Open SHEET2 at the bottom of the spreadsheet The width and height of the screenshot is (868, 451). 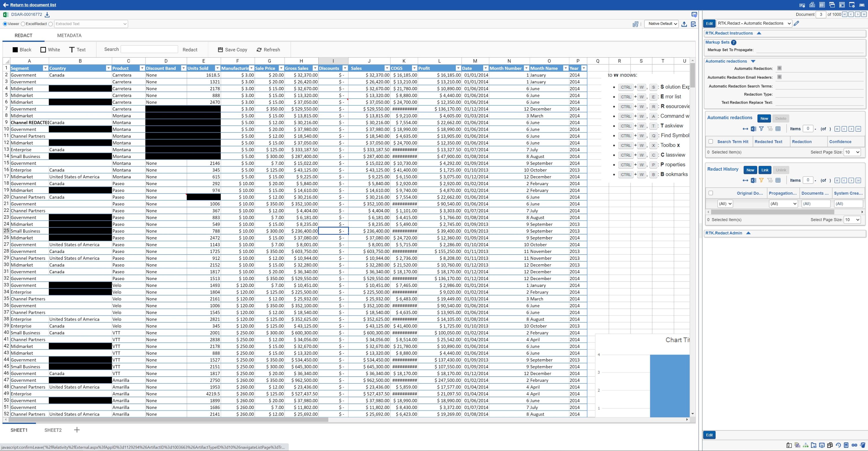53,430
